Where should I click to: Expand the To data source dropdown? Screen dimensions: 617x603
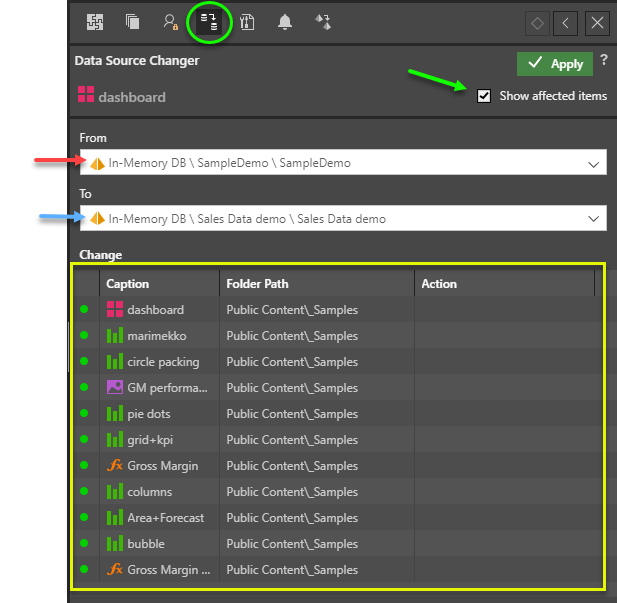[593, 218]
